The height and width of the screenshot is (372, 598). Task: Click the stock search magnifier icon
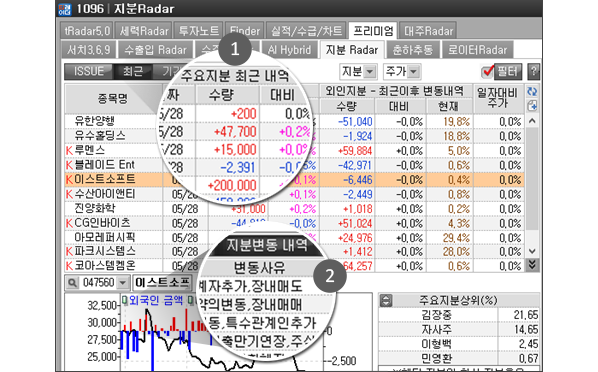tap(72, 283)
